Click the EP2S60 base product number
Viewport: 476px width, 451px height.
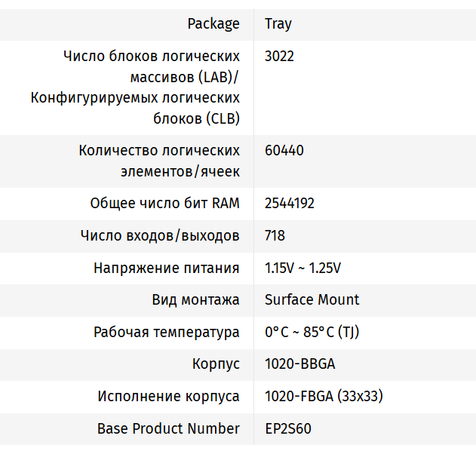click(x=288, y=428)
